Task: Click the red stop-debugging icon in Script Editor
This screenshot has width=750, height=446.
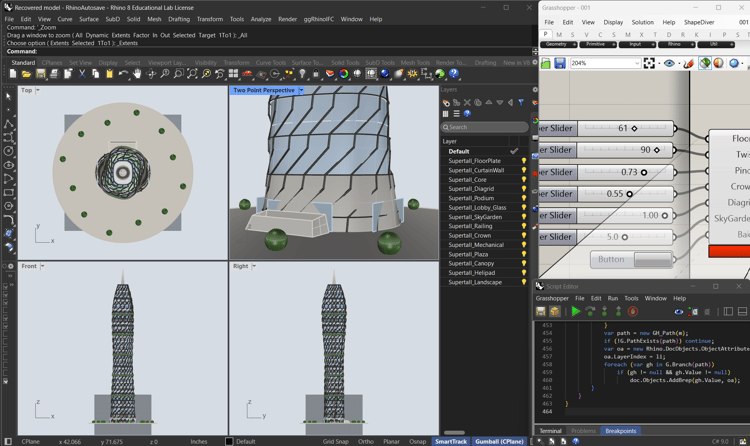Action: click(633, 312)
